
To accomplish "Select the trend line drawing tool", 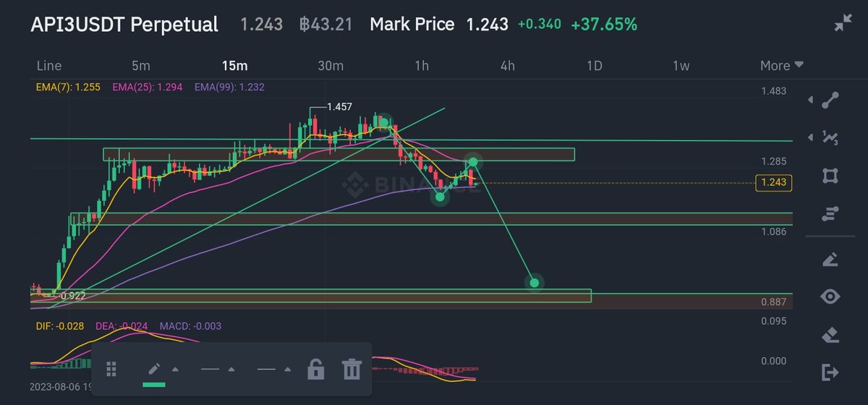I will coord(830,100).
